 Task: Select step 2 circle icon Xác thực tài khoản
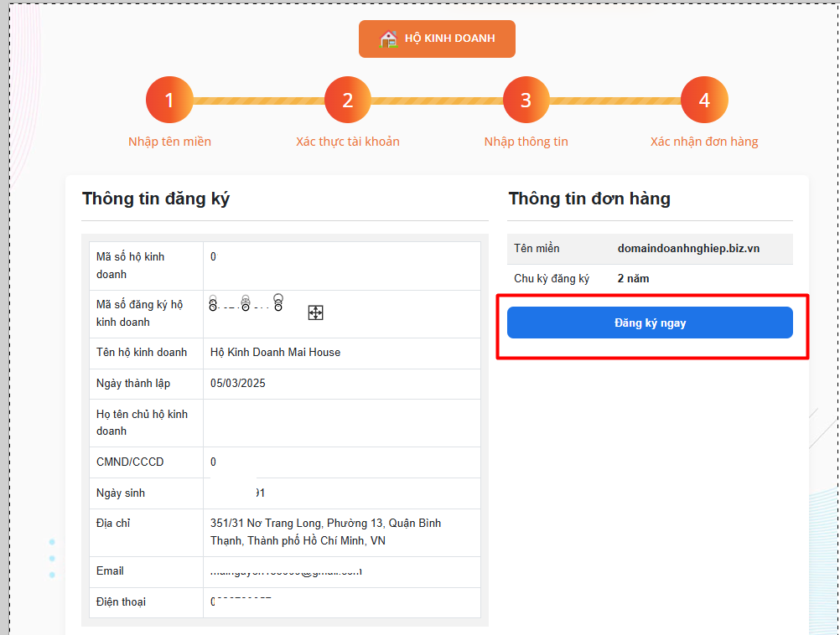coord(347,99)
